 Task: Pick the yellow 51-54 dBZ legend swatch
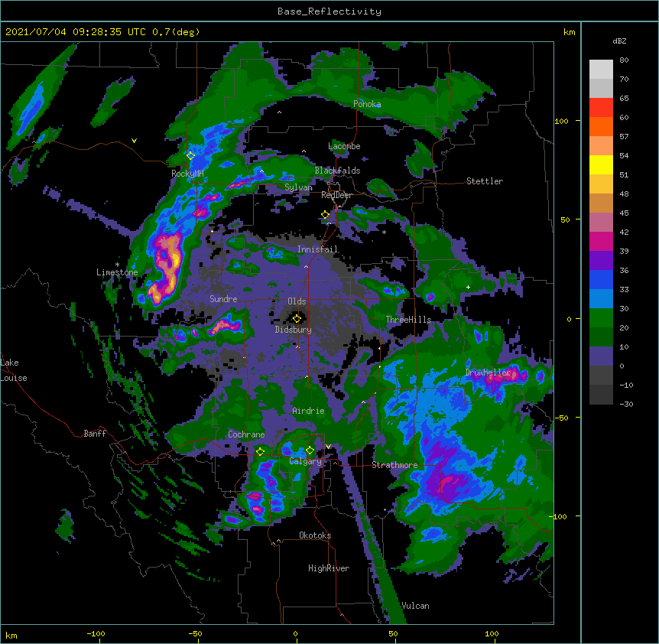[x=601, y=164]
